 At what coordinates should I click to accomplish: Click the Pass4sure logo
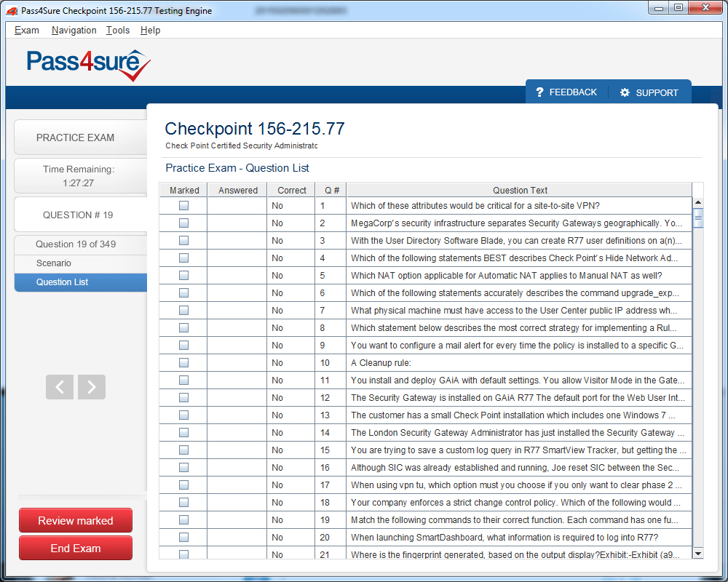pos(89,64)
